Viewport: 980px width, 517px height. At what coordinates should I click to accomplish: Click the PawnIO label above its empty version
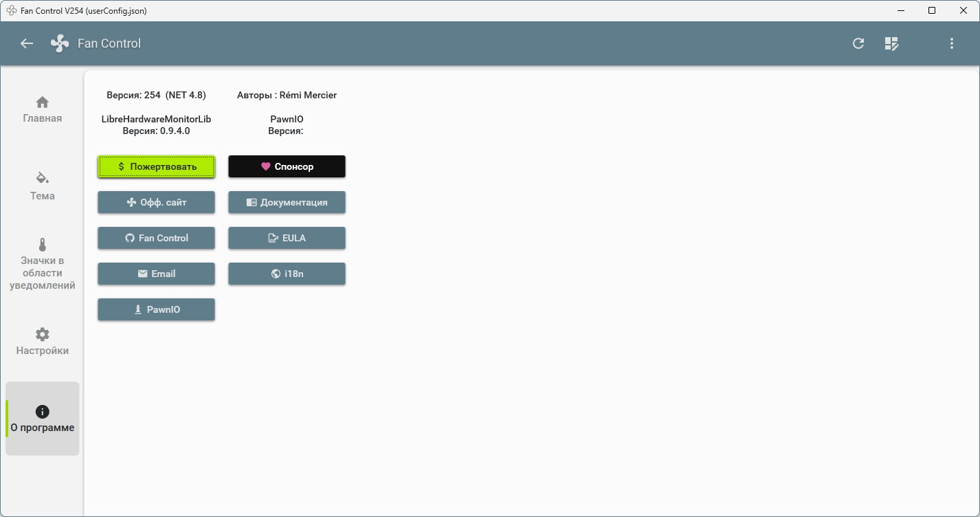tap(287, 119)
